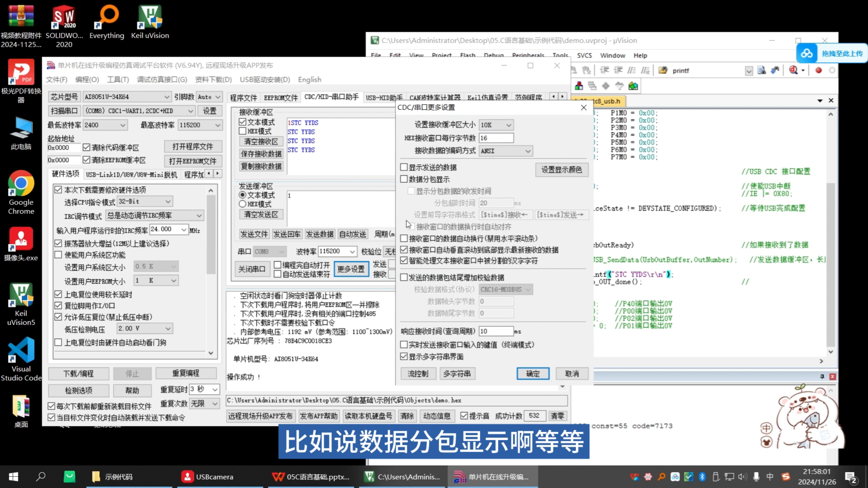Open the 调试仿真接口(G) menu

point(162,80)
